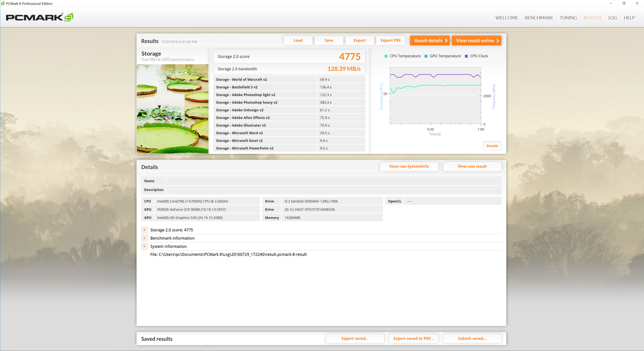644x351 pixels.
Task: Restore down the PCMark 8 window
Action: (624, 3)
